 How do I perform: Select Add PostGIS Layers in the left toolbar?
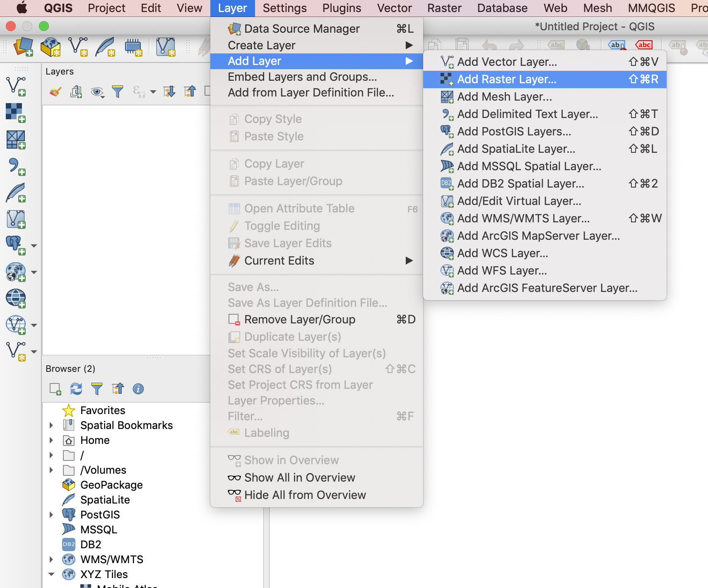(x=15, y=244)
